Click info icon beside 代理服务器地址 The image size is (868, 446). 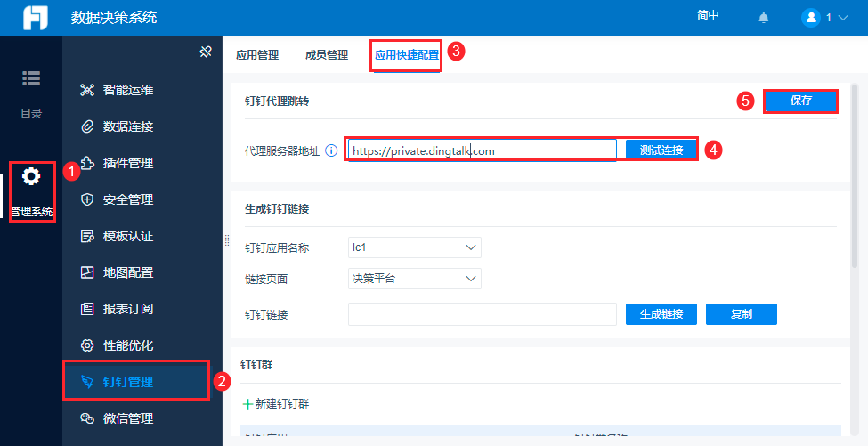click(x=331, y=150)
